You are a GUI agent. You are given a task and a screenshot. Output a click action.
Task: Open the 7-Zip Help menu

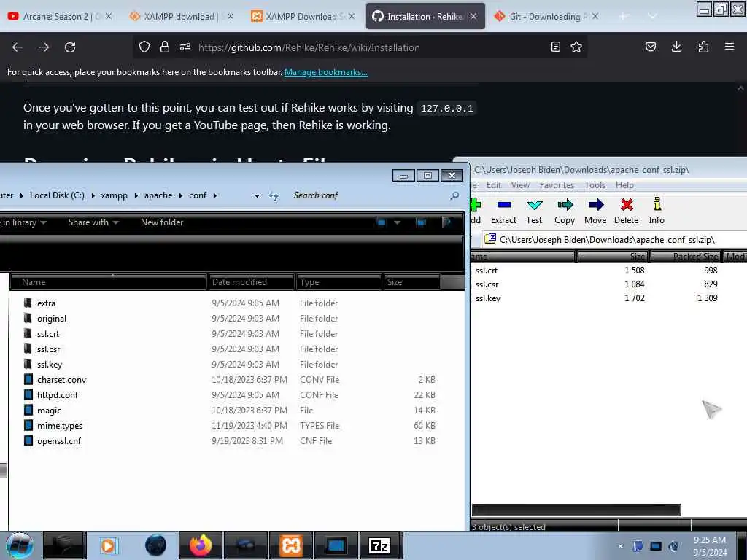tap(624, 185)
